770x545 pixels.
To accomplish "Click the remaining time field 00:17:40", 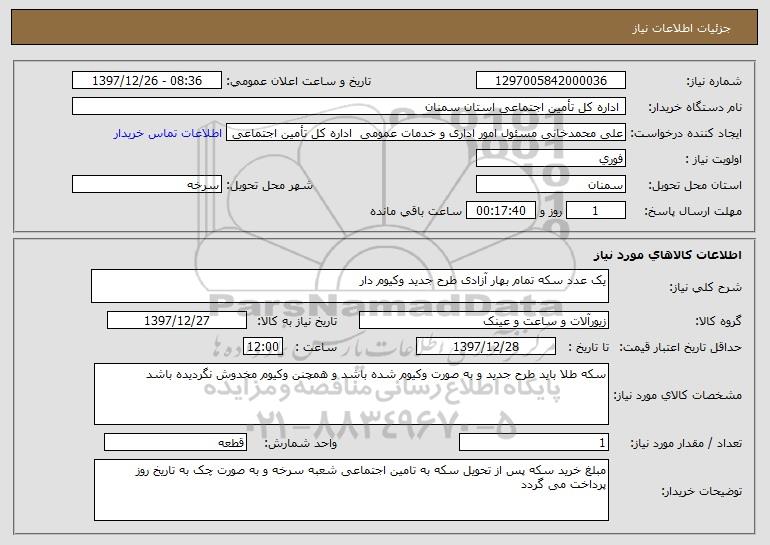I will tap(500, 211).
